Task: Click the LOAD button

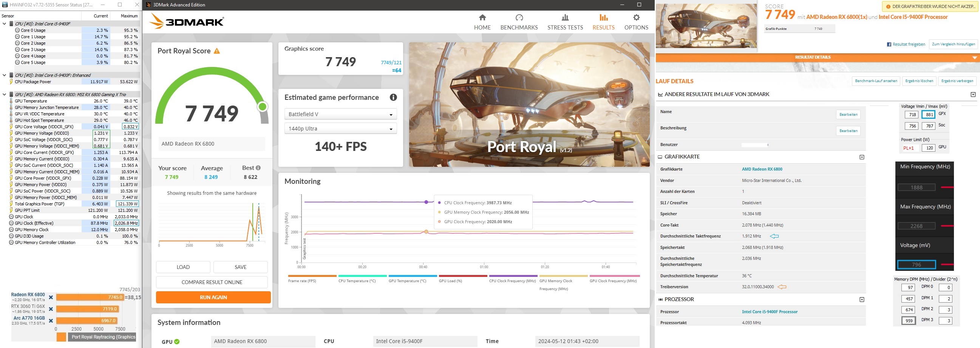Action: click(x=183, y=267)
